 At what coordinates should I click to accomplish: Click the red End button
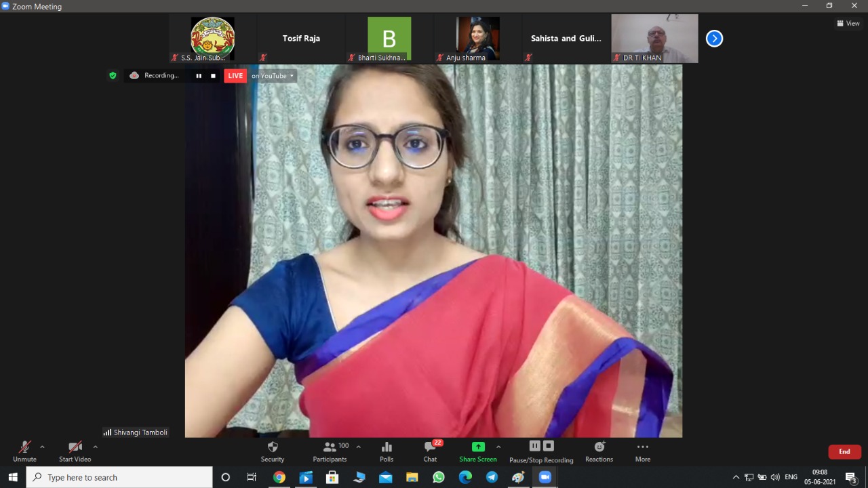pyautogui.click(x=844, y=451)
